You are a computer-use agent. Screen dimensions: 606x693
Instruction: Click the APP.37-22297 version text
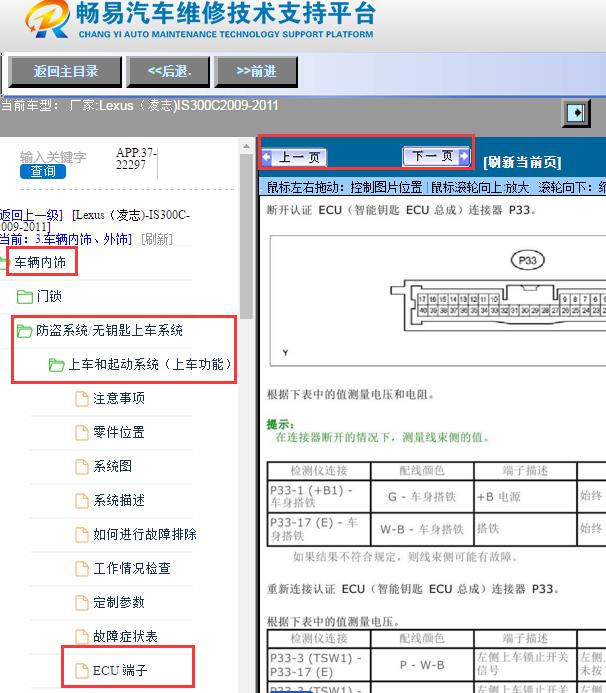pyautogui.click(x=136, y=159)
